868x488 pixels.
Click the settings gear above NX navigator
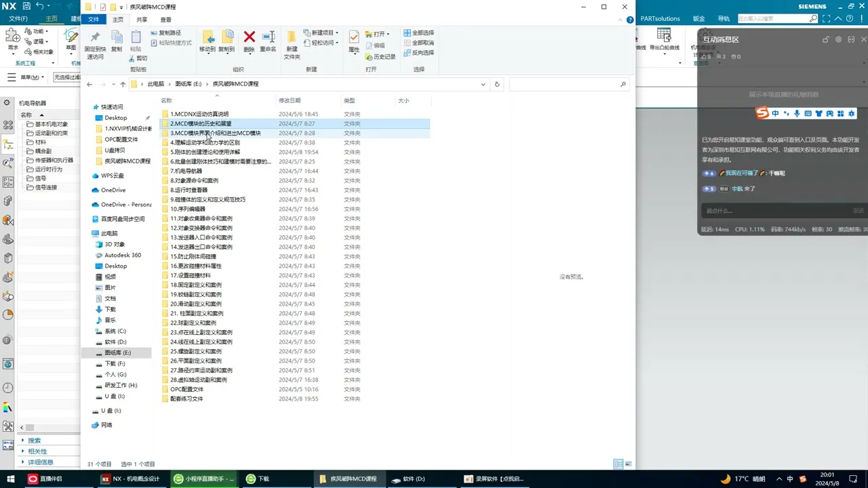(x=7, y=103)
